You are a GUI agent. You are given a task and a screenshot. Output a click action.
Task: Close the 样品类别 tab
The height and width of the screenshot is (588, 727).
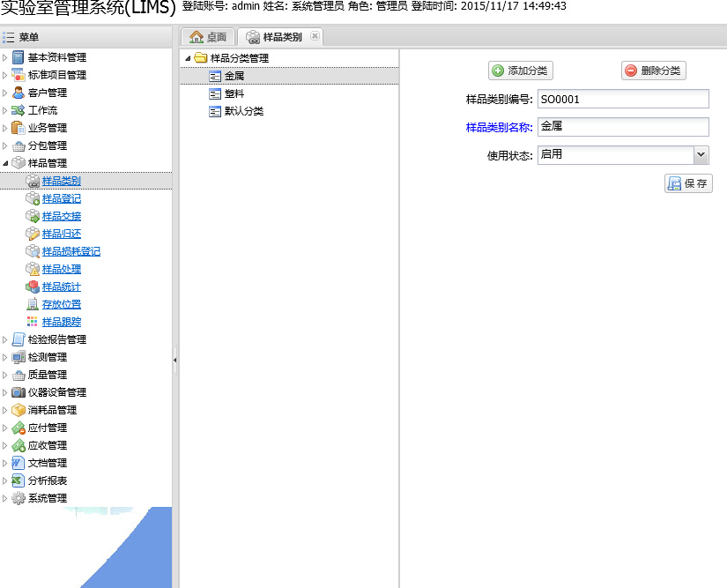tap(315, 36)
